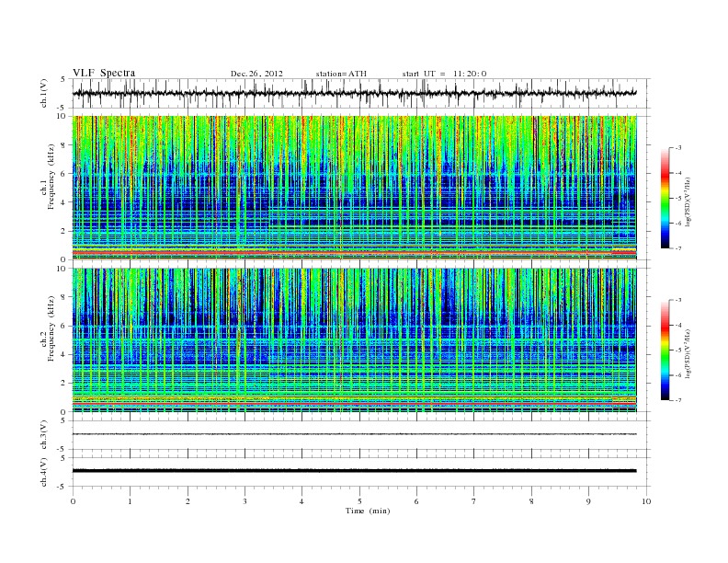Click the "10" kHz tick of ch.2 spectrogram
The width and height of the screenshot is (728, 563).
(x=63, y=269)
